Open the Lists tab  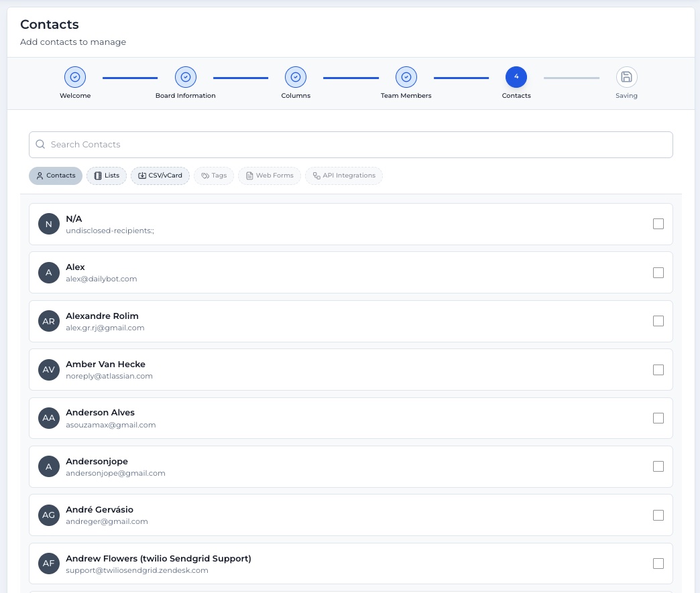point(107,176)
